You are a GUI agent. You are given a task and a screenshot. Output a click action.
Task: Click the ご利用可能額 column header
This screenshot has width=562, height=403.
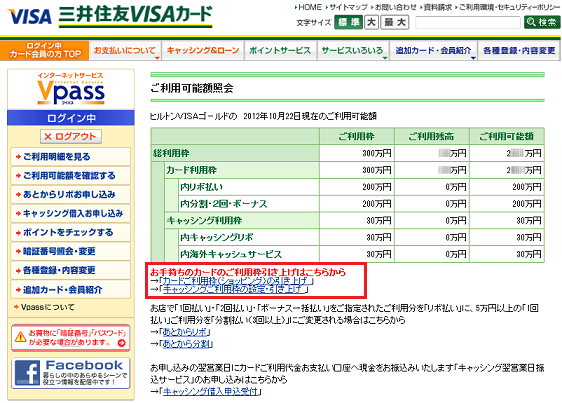tap(506, 137)
